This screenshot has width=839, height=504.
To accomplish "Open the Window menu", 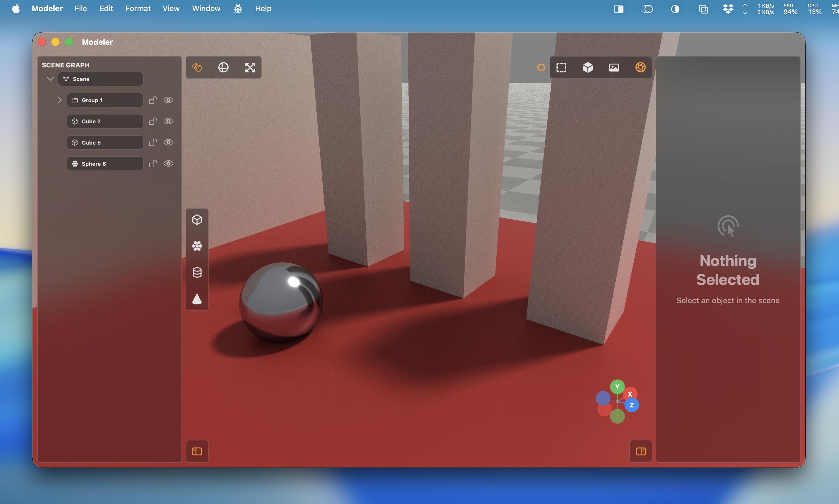I will pyautogui.click(x=206, y=9).
